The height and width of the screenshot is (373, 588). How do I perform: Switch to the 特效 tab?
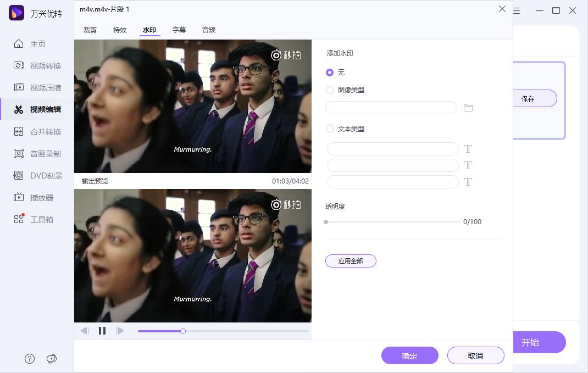coord(120,30)
